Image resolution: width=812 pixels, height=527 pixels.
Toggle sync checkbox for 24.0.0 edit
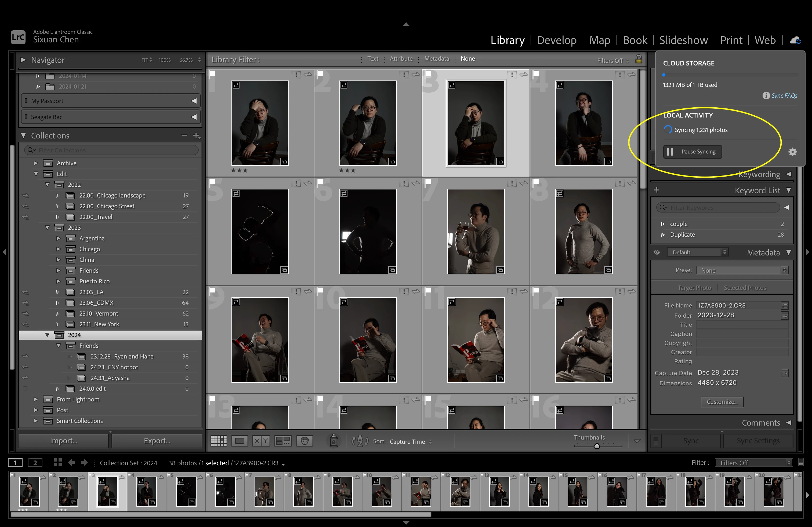pos(25,389)
